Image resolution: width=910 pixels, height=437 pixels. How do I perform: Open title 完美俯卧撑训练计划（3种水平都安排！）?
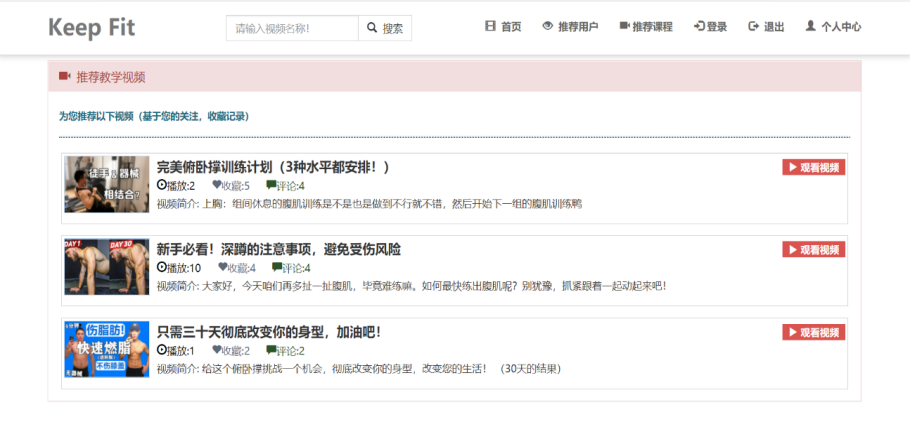(273, 167)
